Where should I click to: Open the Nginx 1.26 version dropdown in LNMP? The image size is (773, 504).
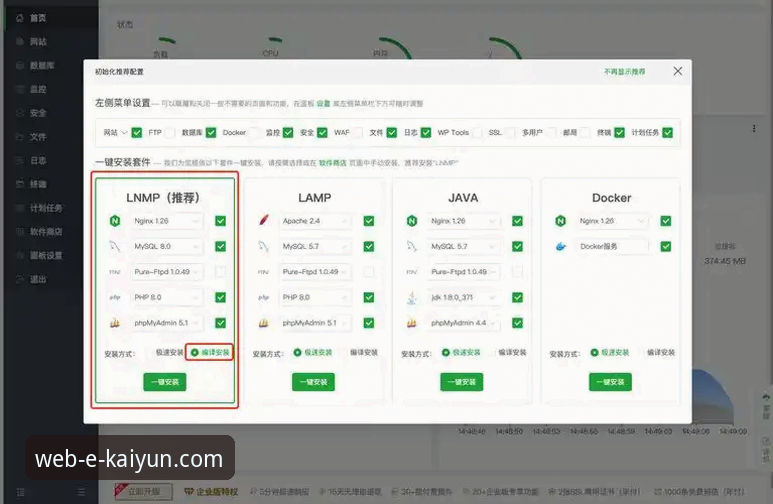pyautogui.click(x=167, y=221)
